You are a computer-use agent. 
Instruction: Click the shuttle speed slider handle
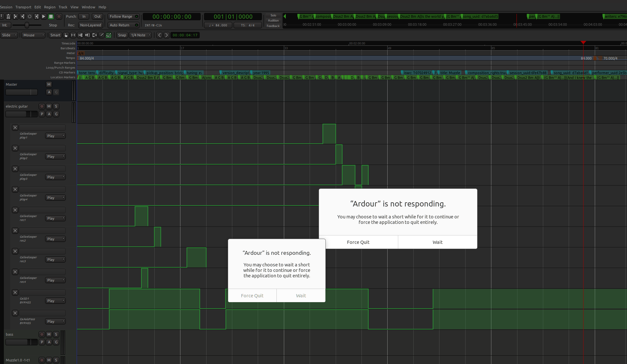click(x=27, y=25)
